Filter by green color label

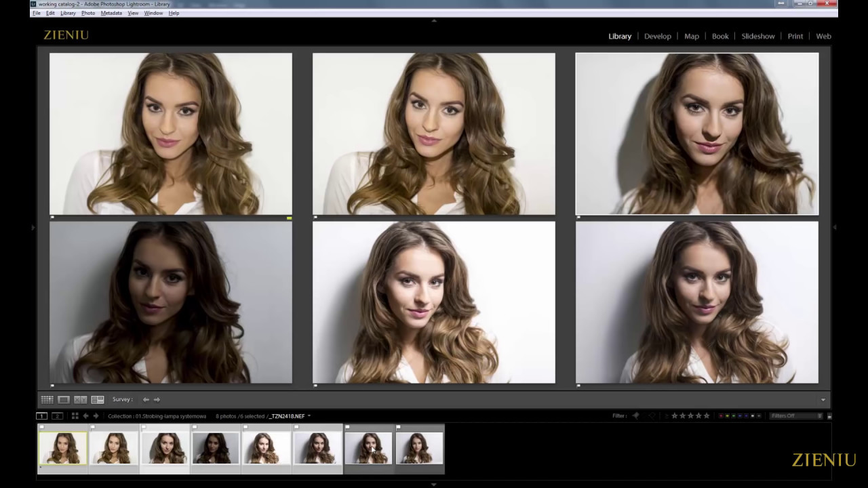(734, 416)
